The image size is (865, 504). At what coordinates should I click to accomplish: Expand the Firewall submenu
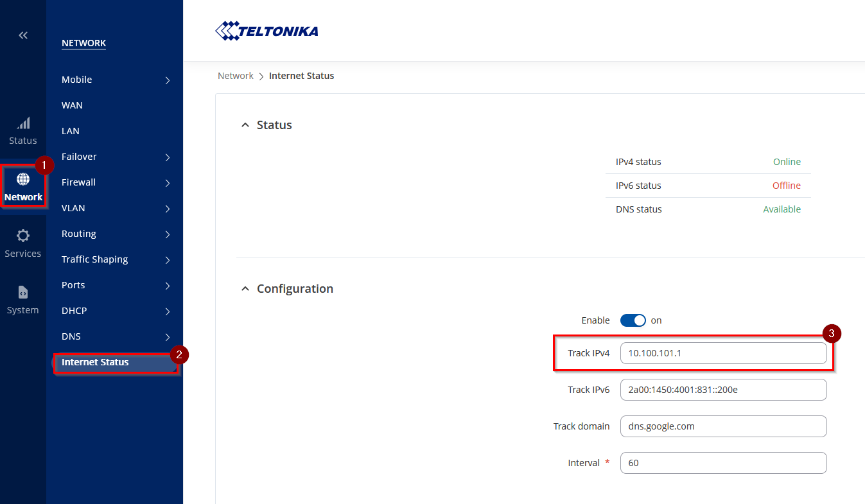tap(168, 183)
